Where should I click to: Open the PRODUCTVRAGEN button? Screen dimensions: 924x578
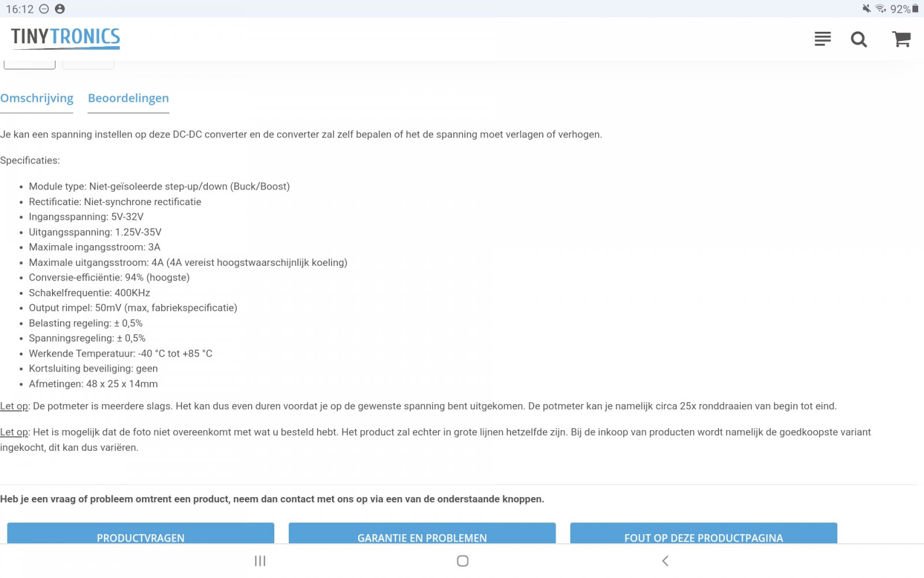140,533
